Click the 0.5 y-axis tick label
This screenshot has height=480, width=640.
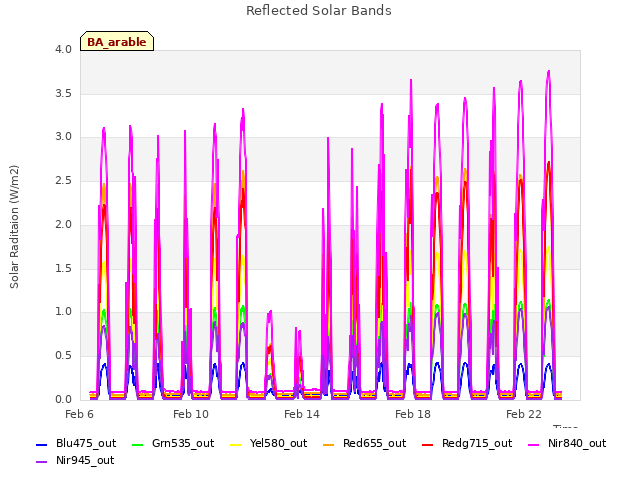tap(64, 356)
